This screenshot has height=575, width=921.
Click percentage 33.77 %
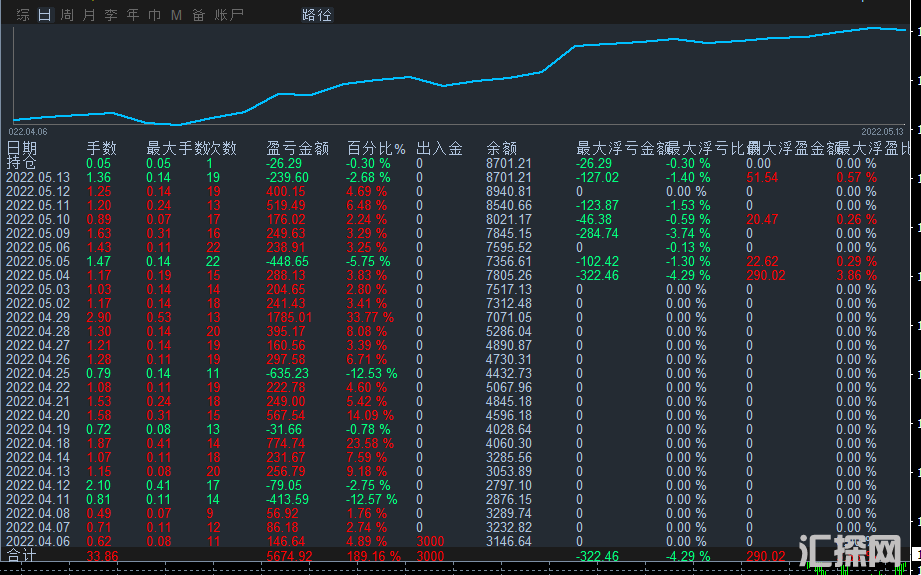coord(370,317)
